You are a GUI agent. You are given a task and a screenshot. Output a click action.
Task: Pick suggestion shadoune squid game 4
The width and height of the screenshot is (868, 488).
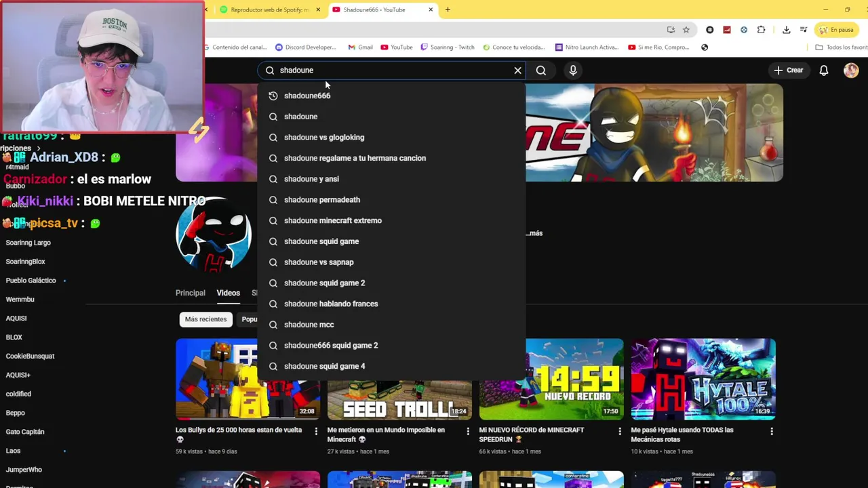(391, 366)
